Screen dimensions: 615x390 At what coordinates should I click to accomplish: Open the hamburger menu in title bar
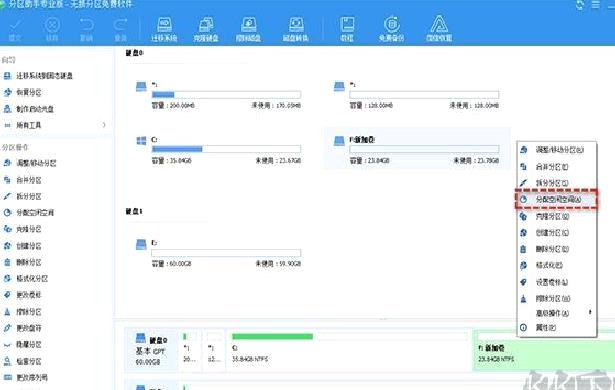(x=596, y=5)
